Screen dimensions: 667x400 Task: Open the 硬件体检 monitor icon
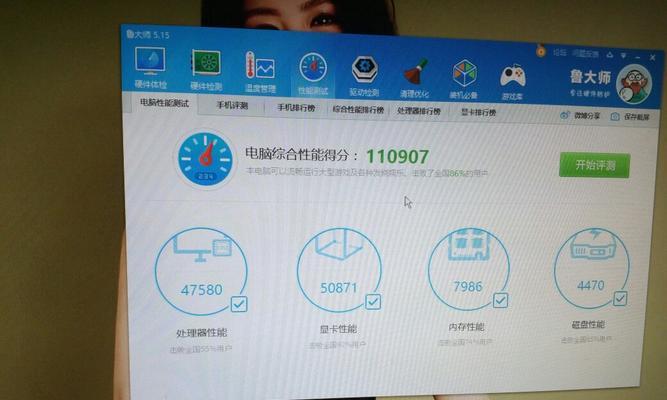tap(150, 60)
